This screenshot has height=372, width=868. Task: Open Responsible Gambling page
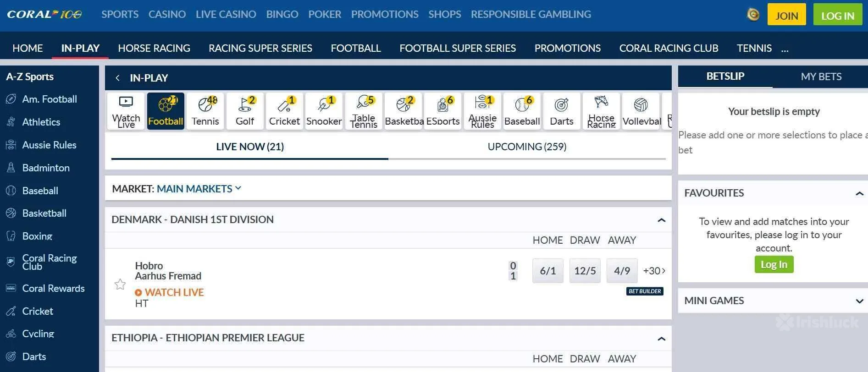tap(531, 14)
